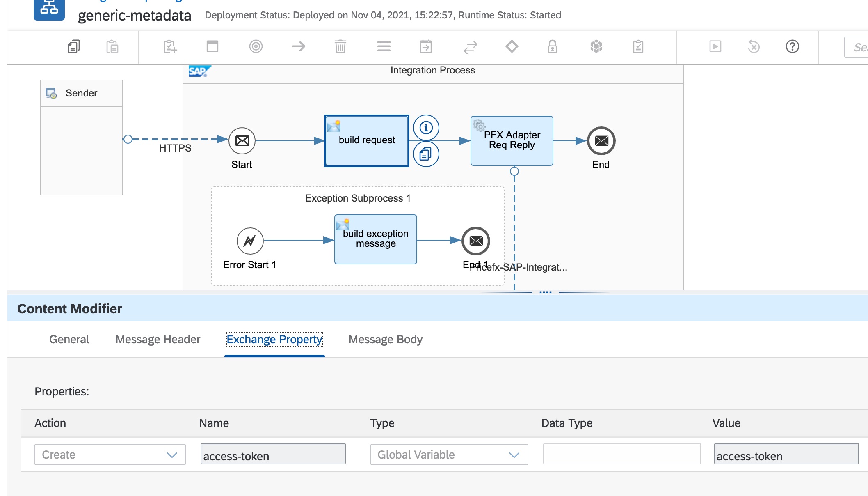Click the security lock palette icon
The width and height of the screenshot is (868, 496).
[553, 46]
